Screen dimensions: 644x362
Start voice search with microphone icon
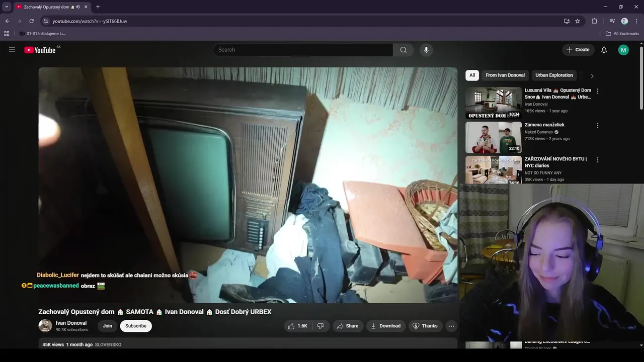coord(426,50)
